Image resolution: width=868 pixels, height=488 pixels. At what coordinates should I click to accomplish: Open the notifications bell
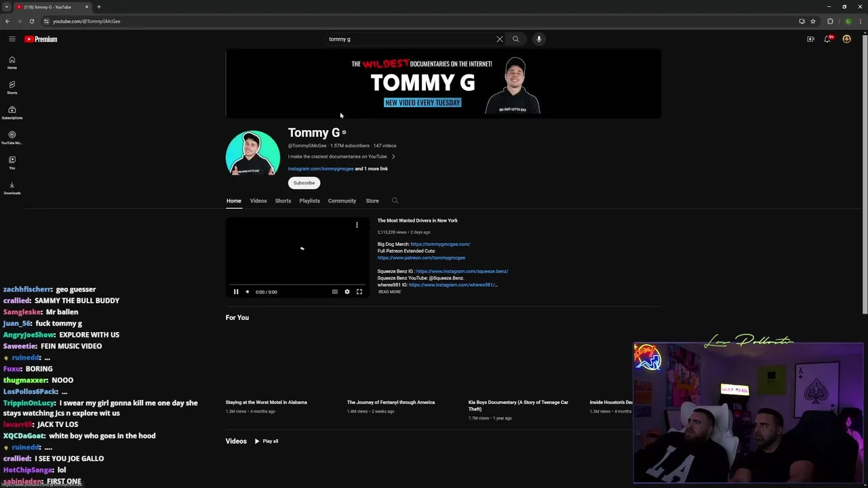click(x=828, y=39)
